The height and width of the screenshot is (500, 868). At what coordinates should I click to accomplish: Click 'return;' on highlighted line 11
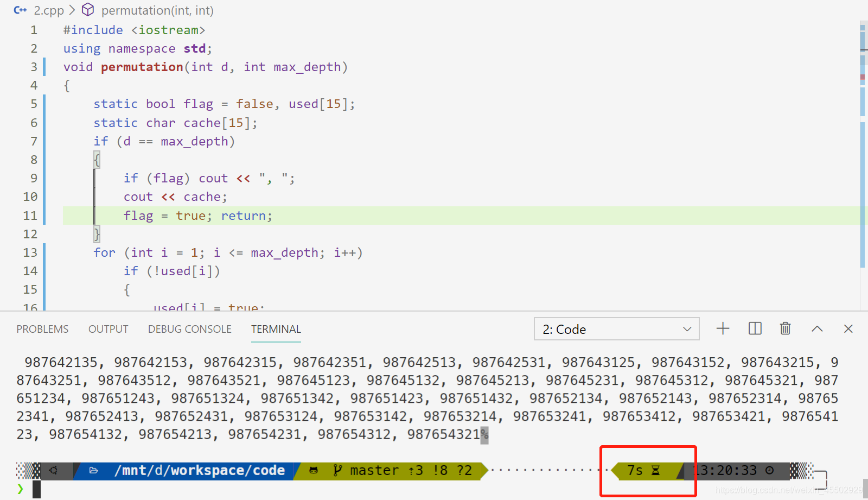(x=246, y=216)
